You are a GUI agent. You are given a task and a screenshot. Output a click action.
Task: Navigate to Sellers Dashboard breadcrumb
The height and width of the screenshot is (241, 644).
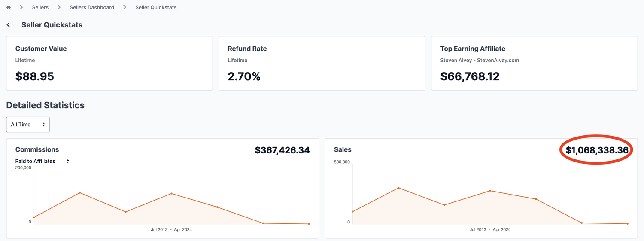pos(92,7)
